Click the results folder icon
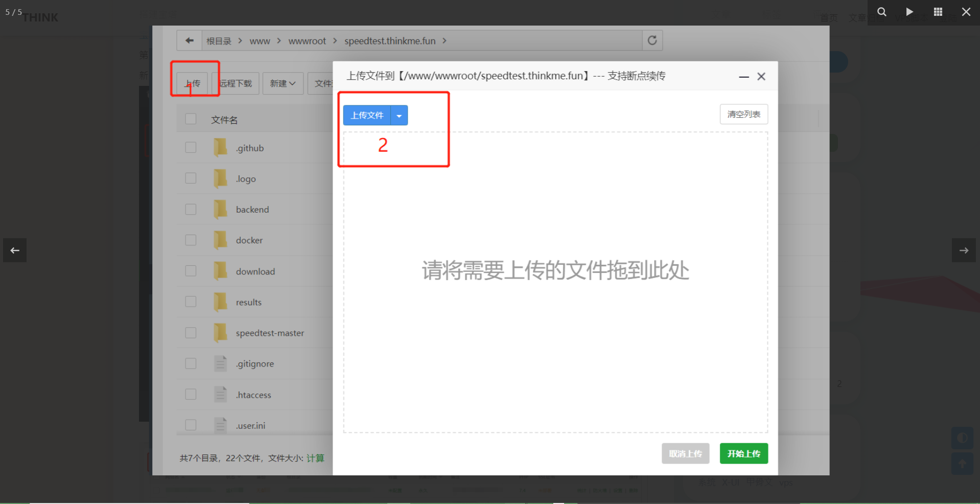 (220, 302)
